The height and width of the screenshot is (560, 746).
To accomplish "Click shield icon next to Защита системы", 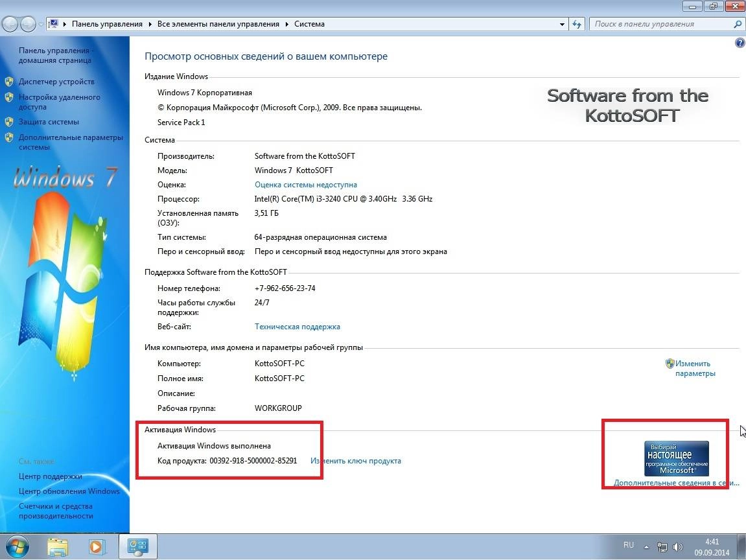I will (x=9, y=122).
